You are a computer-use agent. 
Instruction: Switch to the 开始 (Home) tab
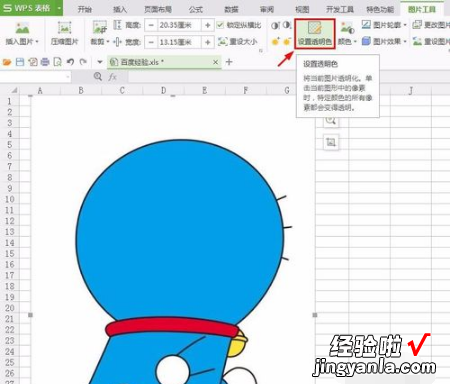(85, 9)
